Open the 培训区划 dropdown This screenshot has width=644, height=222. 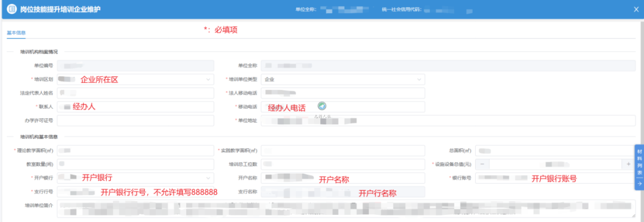135,79
